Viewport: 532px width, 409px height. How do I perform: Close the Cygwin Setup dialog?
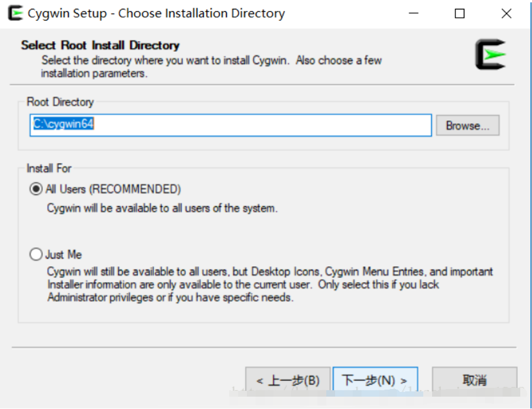(x=506, y=14)
